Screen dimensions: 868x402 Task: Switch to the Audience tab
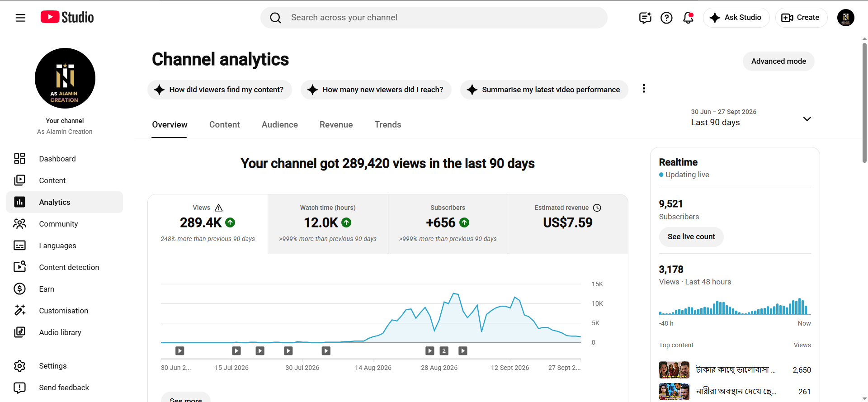point(280,125)
